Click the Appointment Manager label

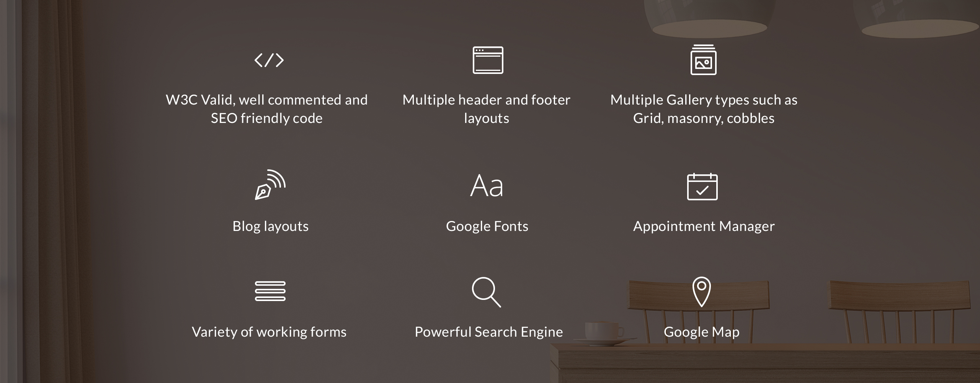pos(704,226)
